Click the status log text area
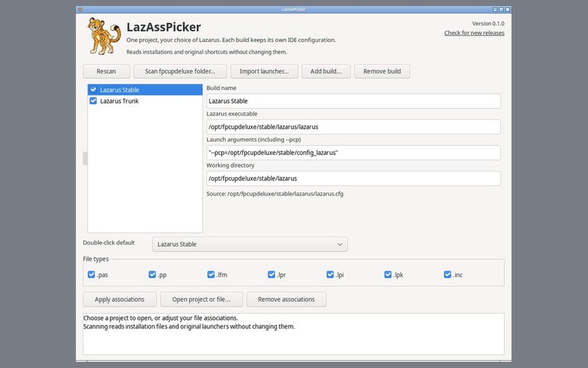 point(293,334)
